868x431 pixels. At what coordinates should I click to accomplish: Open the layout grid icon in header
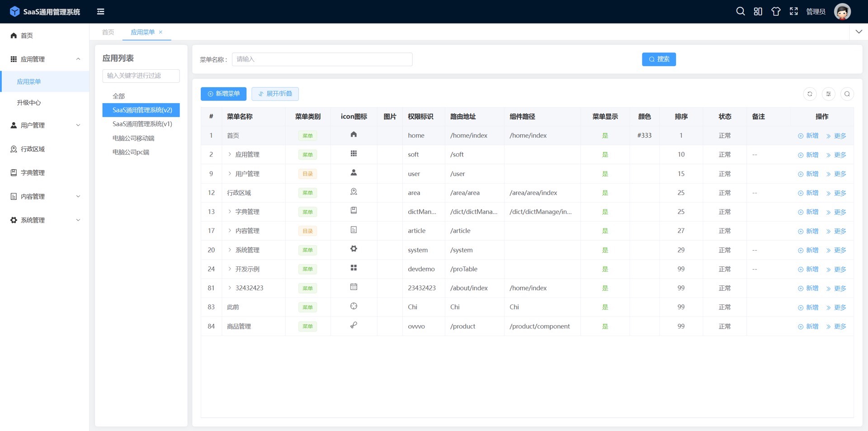tap(758, 11)
